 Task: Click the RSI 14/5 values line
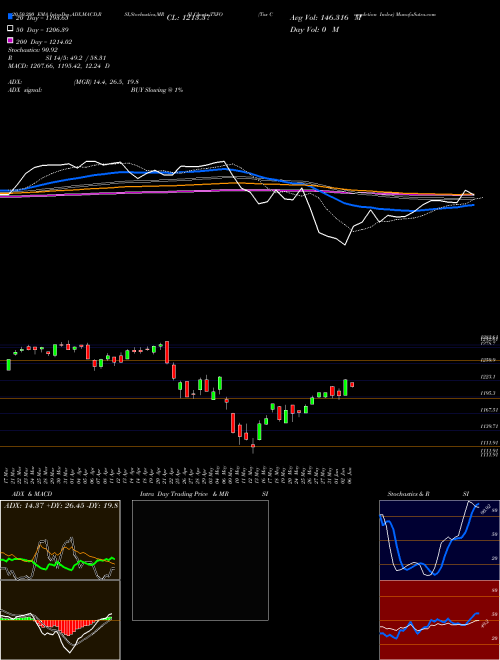coord(57,58)
